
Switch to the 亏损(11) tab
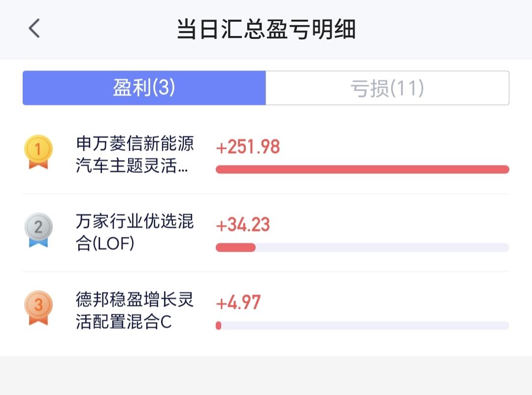point(387,88)
